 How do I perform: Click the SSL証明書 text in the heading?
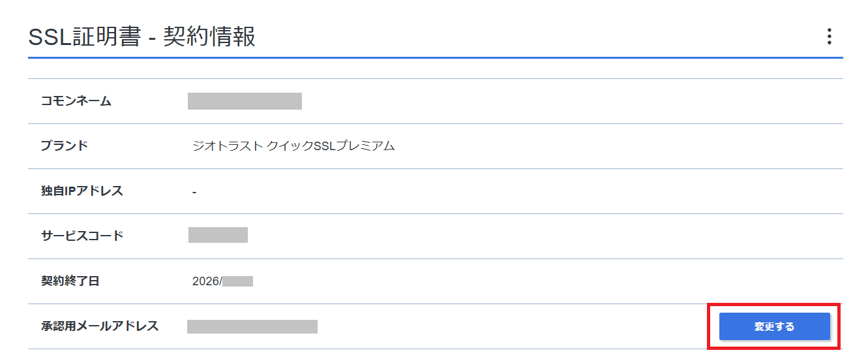point(84,37)
